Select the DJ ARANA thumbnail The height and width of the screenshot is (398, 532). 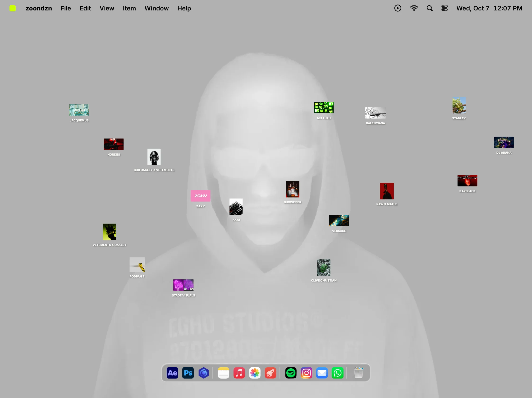[x=504, y=142]
